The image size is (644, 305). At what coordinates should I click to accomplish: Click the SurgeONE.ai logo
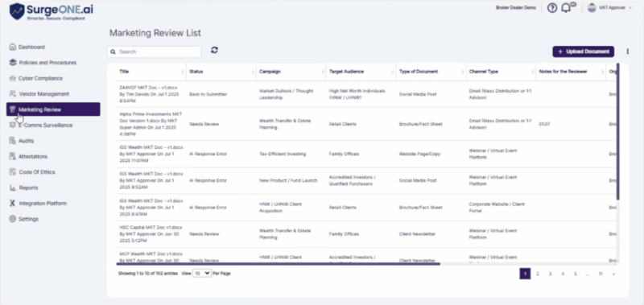point(52,11)
